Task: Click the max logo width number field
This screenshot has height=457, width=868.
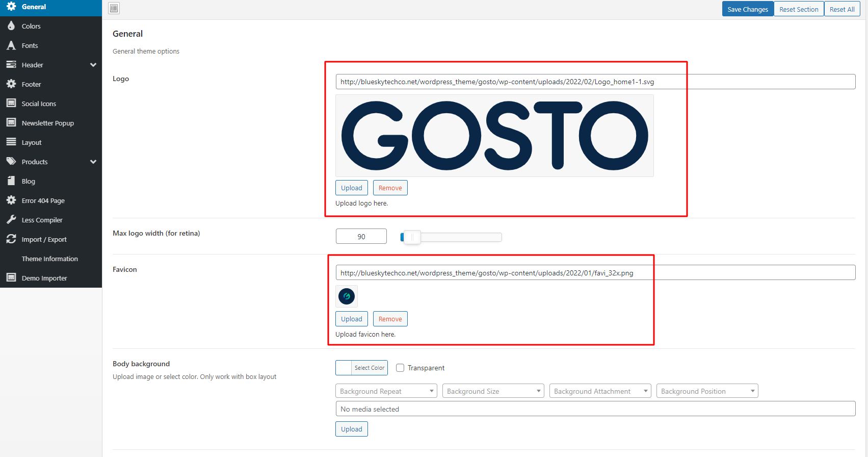Action: coord(361,237)
